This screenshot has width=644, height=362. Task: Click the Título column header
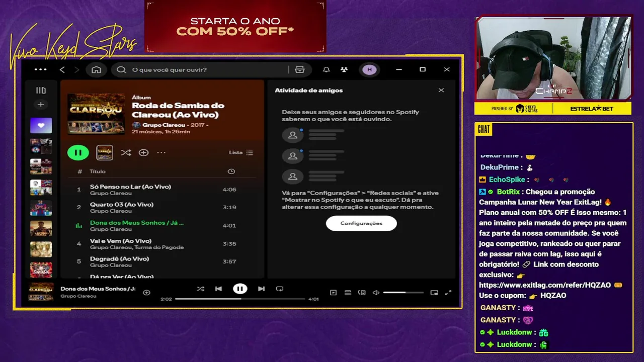pyautogui.click(x=98, y=171)
